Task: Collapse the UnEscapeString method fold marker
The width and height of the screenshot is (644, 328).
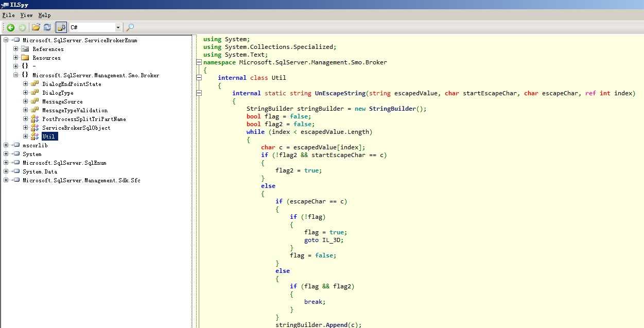Action: (x=198, y=93)
